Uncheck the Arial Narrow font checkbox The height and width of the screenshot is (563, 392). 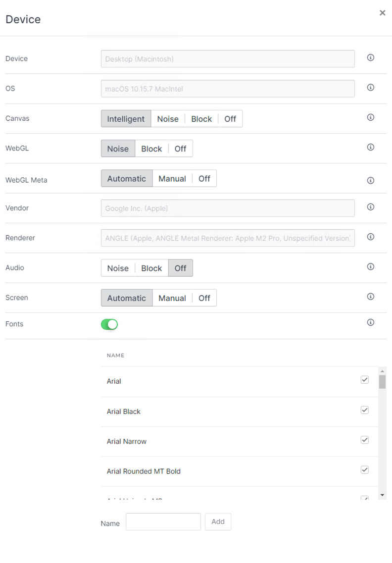click(364, 440)
